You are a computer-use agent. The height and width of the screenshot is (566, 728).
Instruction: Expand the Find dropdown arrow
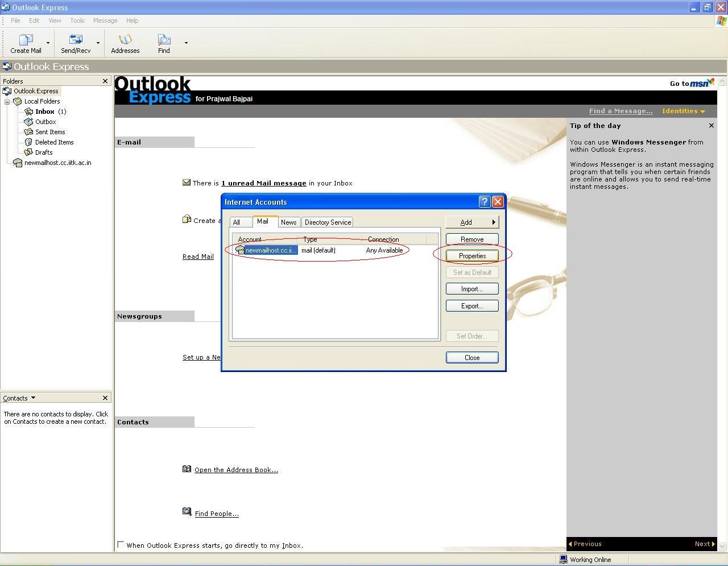click(x=186, y=43)
